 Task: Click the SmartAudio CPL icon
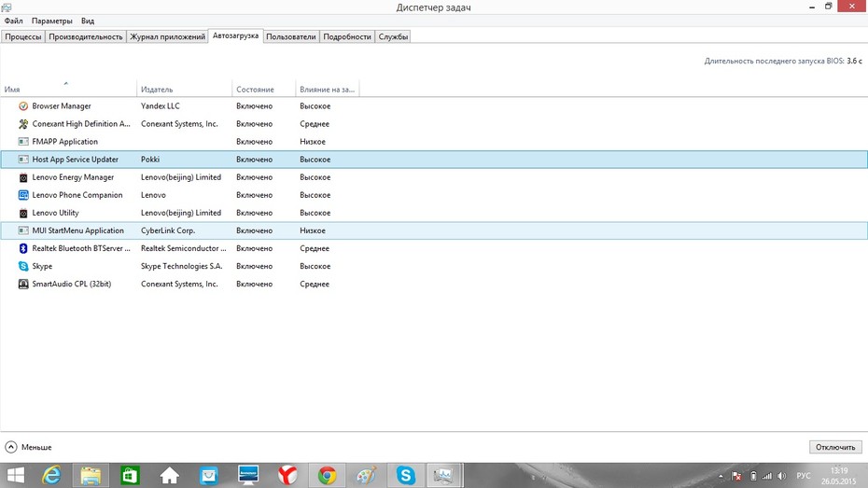pyautogui.click(x=23, y=284)
